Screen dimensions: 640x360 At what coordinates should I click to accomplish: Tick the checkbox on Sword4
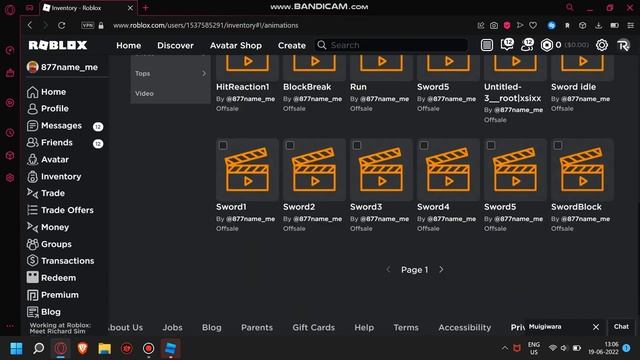tap(424, 145)
